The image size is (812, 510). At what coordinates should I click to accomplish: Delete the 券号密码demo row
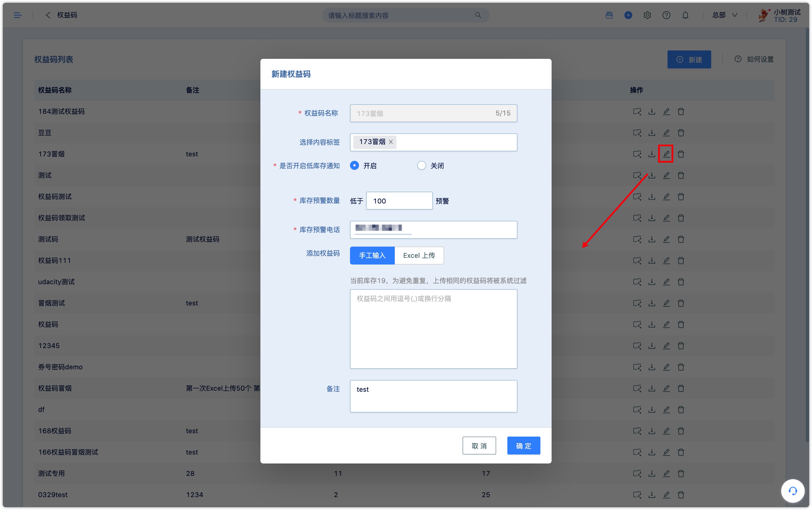point(681,367)
